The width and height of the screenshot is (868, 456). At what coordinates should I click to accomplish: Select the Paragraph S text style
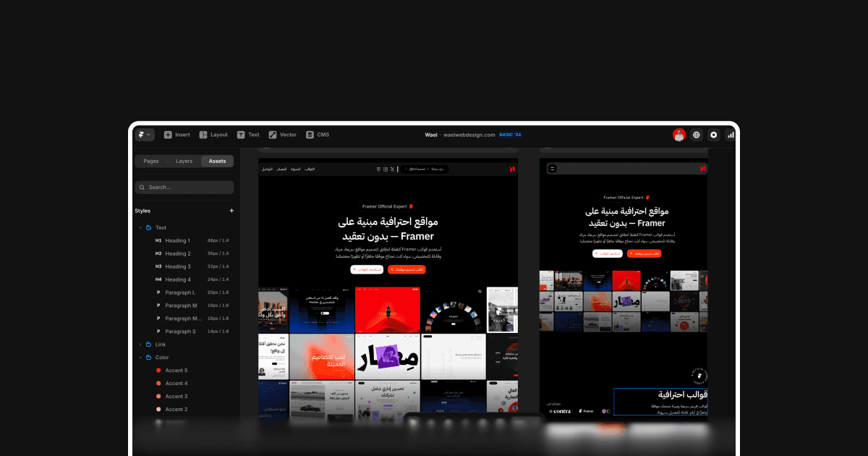tap(192, 332)
